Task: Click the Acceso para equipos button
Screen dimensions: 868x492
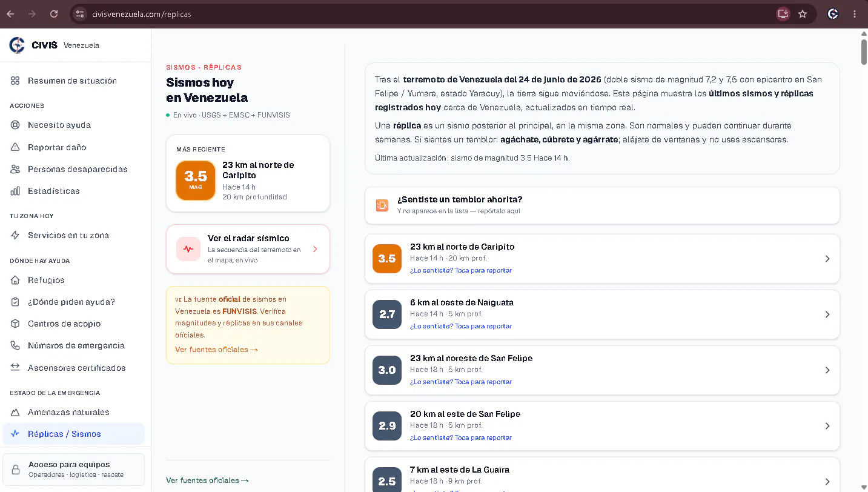Action: click(73, 470)
